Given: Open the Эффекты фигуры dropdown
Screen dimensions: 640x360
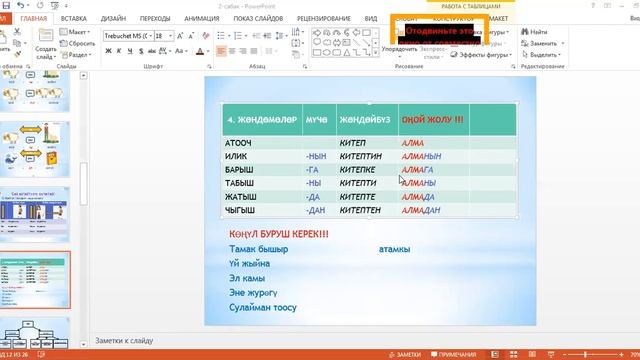Looking at the screenshot, I should point(481,54).
